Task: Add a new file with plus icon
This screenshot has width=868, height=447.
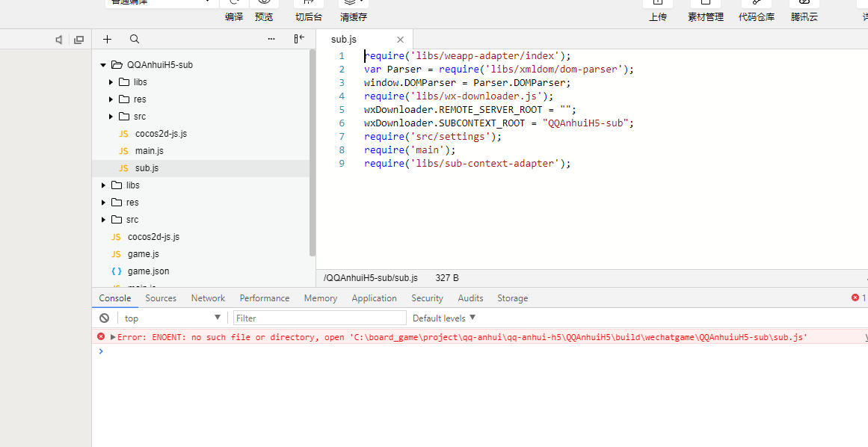Action: [108, 40]
